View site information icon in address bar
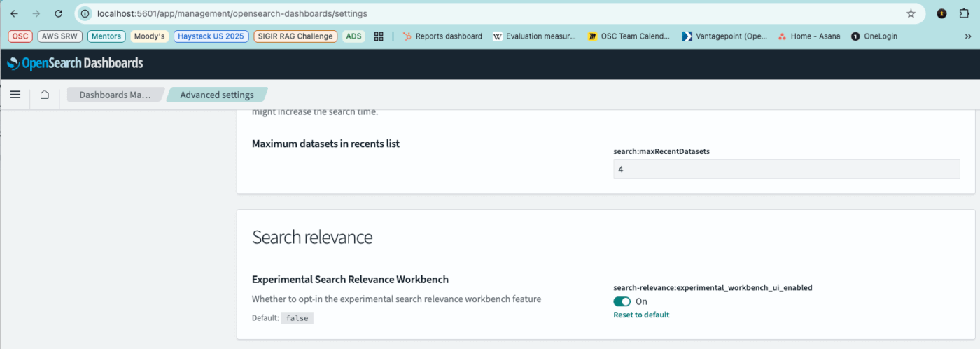 tap(85, 13)
